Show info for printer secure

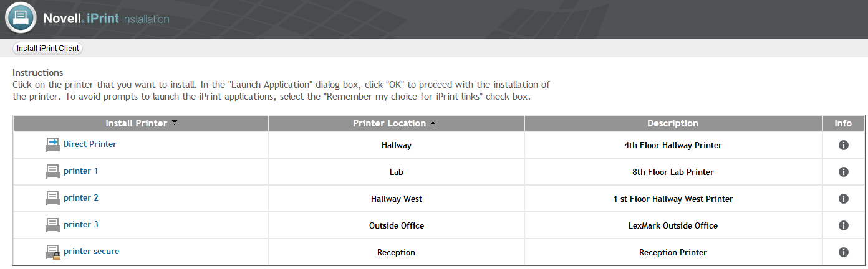point(843,252)
